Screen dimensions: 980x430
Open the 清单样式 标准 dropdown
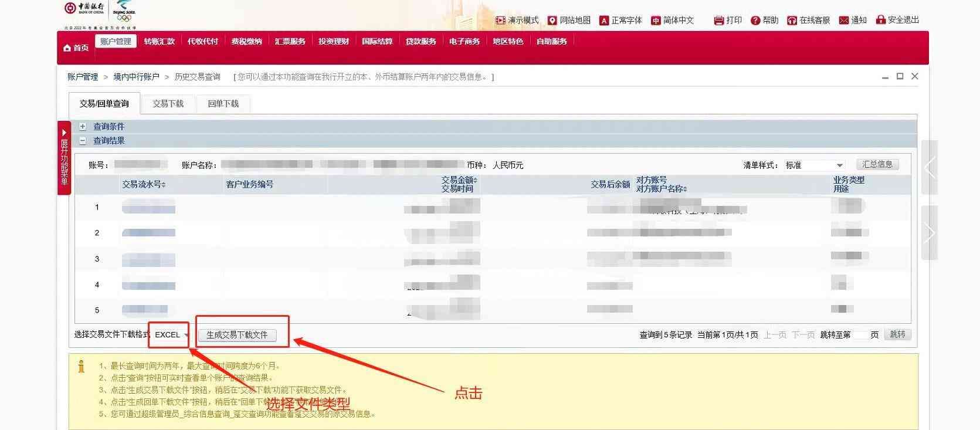(x=815, y=165)
